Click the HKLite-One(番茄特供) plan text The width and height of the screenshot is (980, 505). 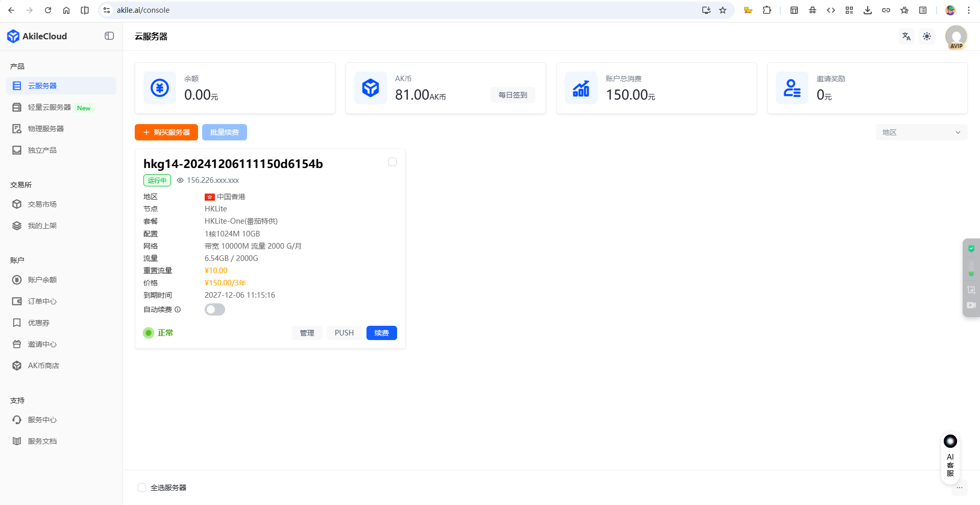click(x=241, y=221)
